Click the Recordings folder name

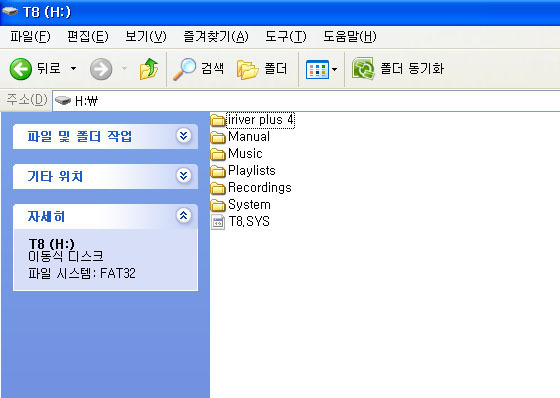coord(260,188)
